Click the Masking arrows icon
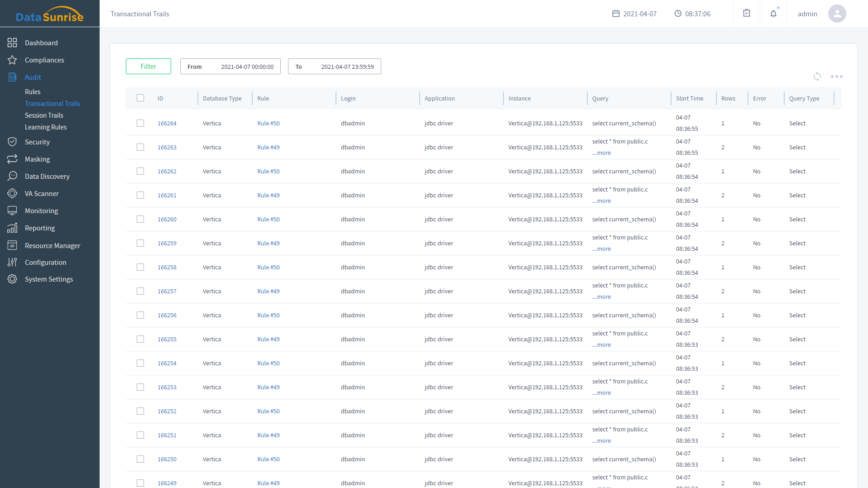Screen dimensions: 868x488 (12, 159)
